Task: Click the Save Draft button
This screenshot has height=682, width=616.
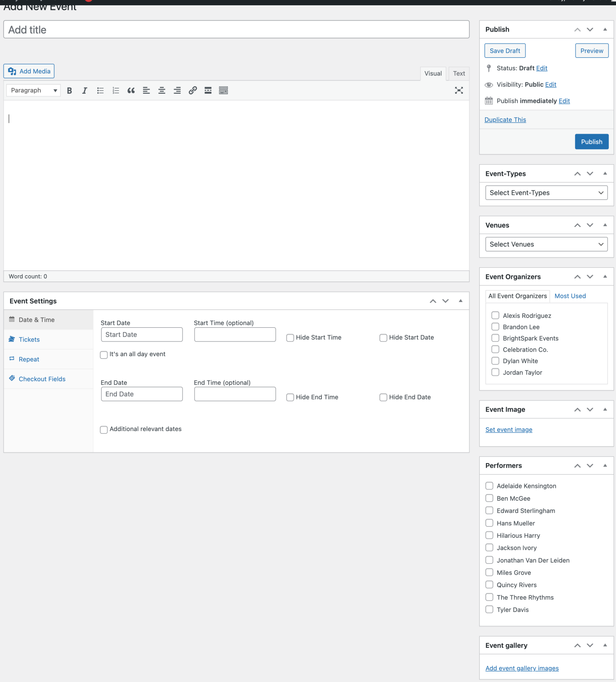Action: click(505, 50)
